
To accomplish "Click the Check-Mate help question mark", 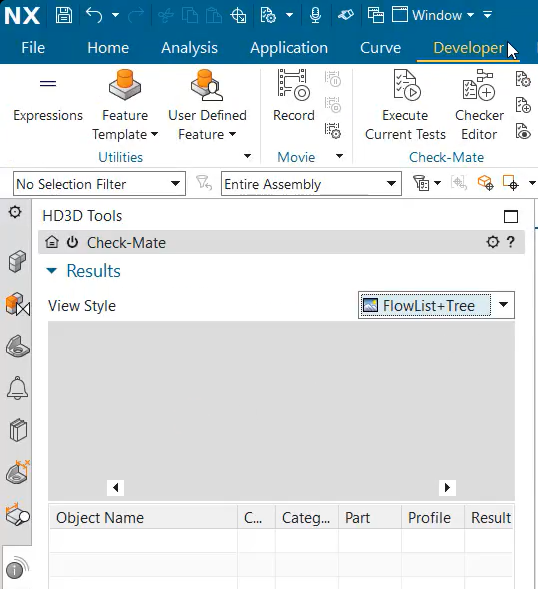I will [511, 242].
